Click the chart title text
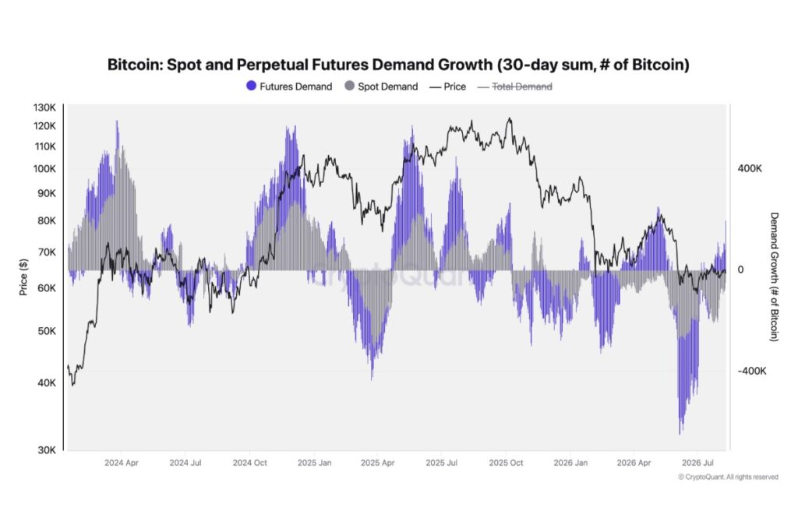The image size is (798, 532). (x=398, y=65)
